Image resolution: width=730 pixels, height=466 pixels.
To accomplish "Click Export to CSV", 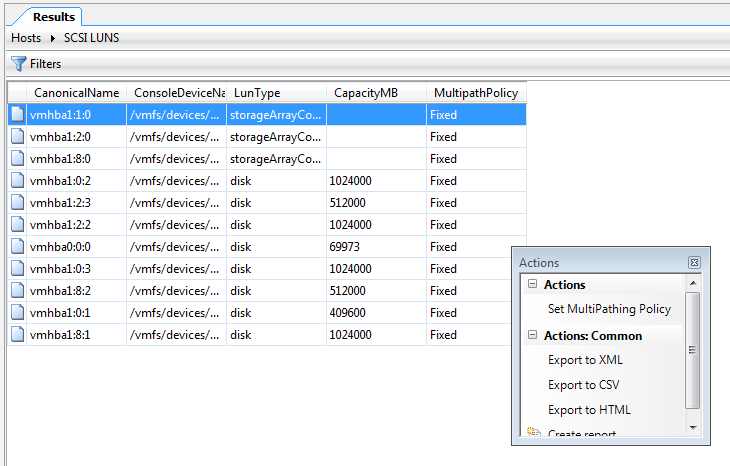I will pos(583,385).
